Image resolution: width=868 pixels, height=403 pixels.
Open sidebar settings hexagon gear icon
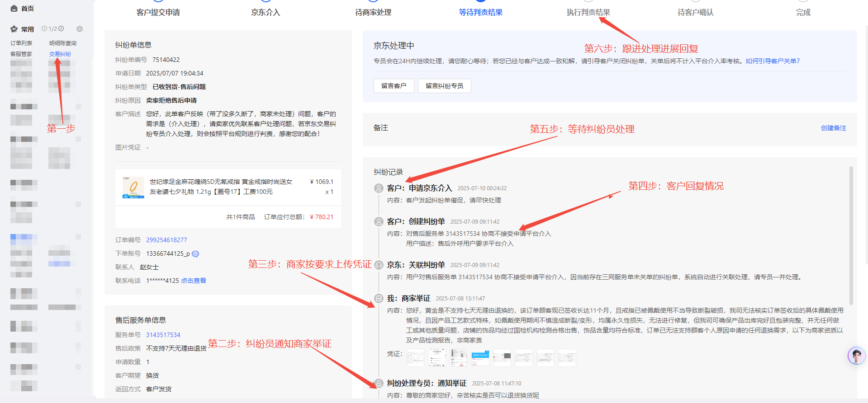80,29
